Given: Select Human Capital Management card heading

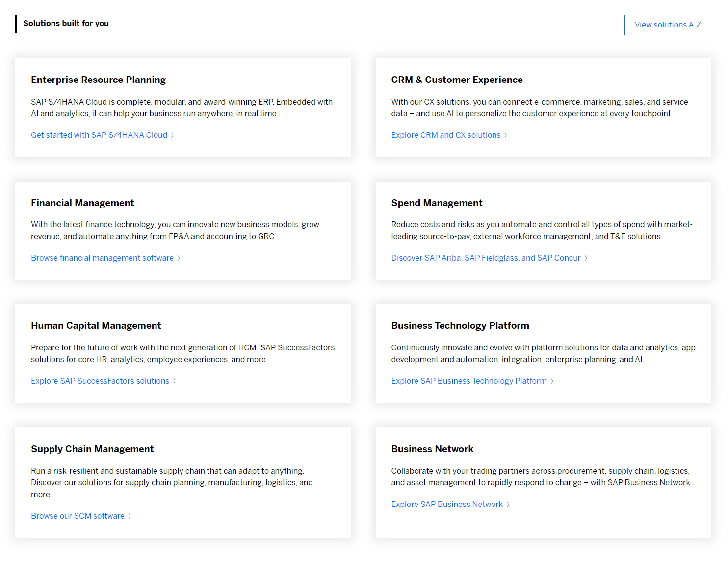Looking at the screenshot, I should tap(96, 325).
